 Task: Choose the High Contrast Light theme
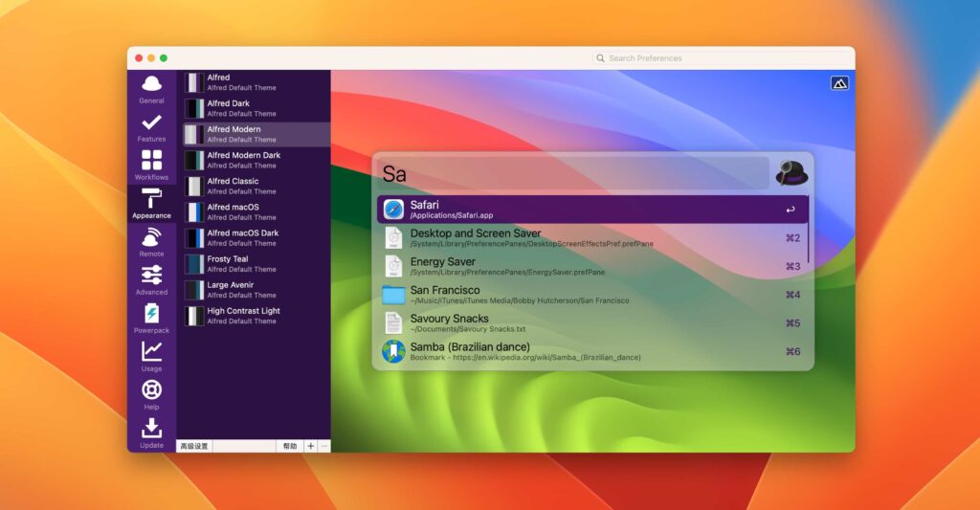click(x=253, y=315)
